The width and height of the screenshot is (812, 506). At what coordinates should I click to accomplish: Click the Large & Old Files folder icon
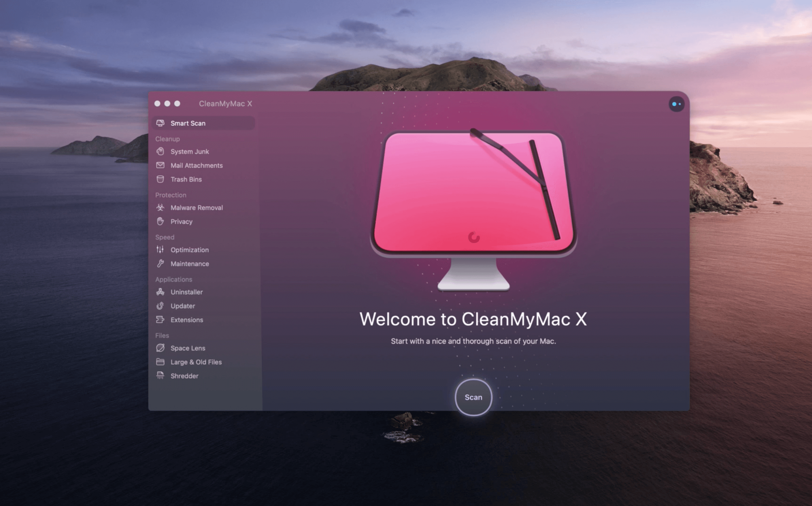tap(160, 362)
